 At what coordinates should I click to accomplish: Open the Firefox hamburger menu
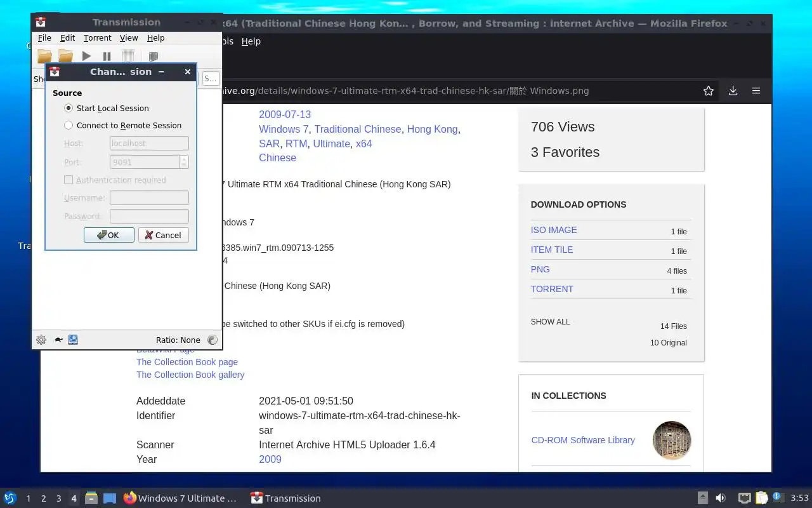756,91
